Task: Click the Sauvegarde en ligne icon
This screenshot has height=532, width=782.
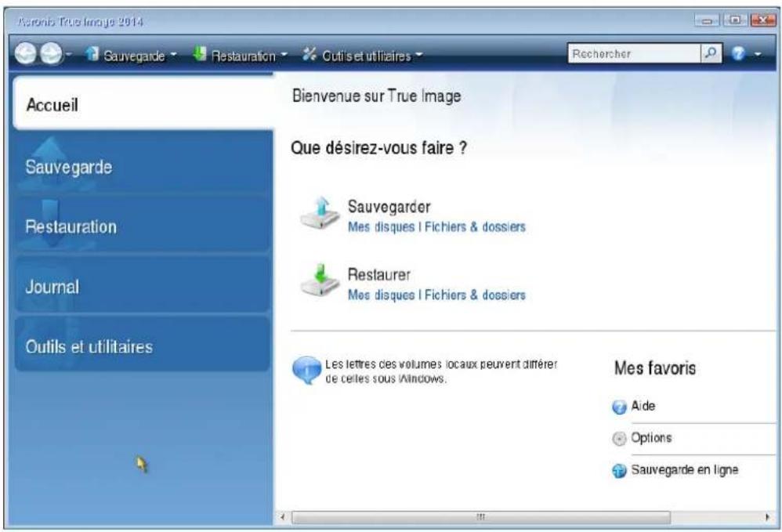Action: [619, 471]
